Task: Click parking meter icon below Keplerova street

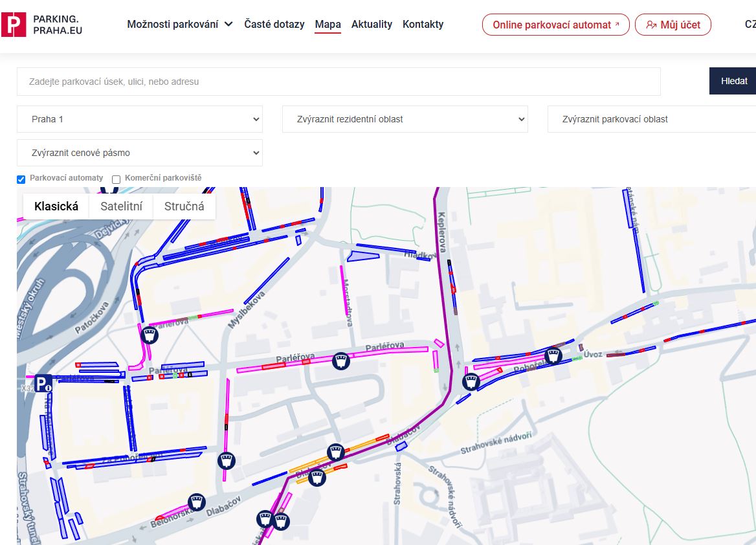Action: (471, 382)
